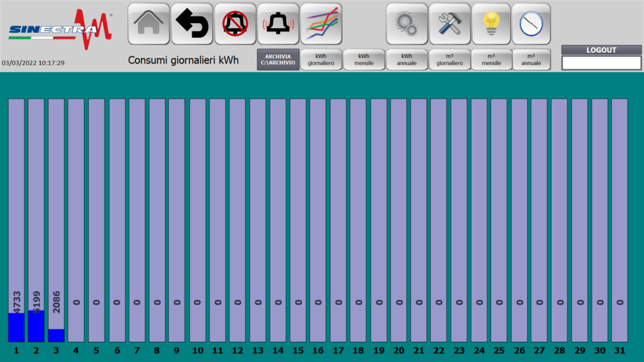The height and width of the screenshot is (362, 644).
Task: Go to the Home screen icon
Action: click(x=149, y=24)
